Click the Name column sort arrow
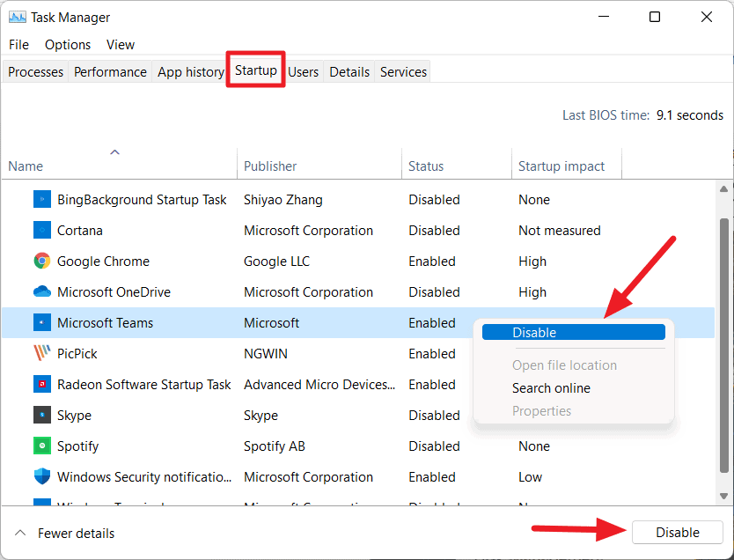This screenshot has height=560, width=734. coord(115,151)
